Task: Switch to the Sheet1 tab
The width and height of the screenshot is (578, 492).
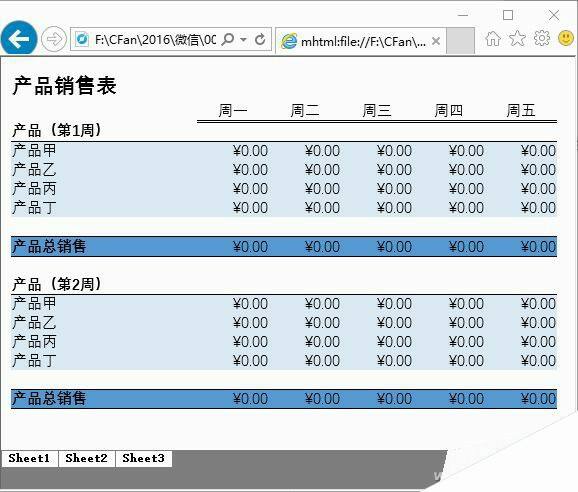Action: [29, 458]
